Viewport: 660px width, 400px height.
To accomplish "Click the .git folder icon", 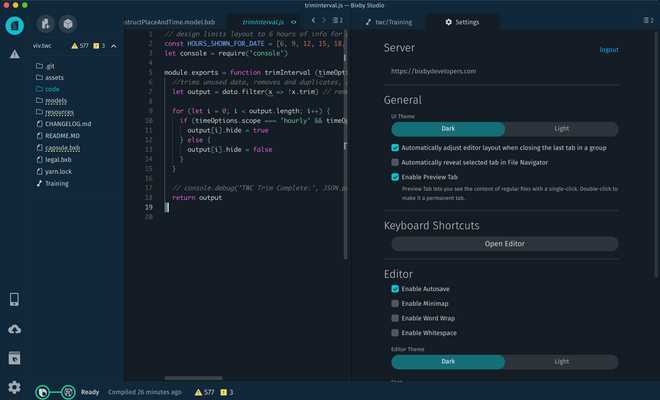I will point(40,66).
